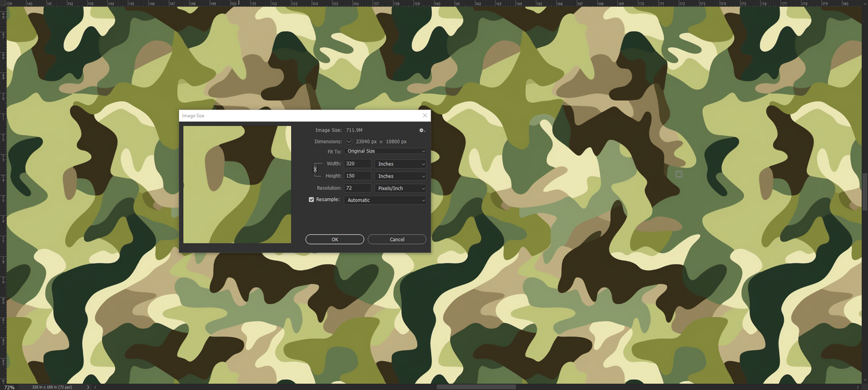Viewport: 868px width, 390px height.
Task: Select the Width value field showing 320
Action: 357,163
